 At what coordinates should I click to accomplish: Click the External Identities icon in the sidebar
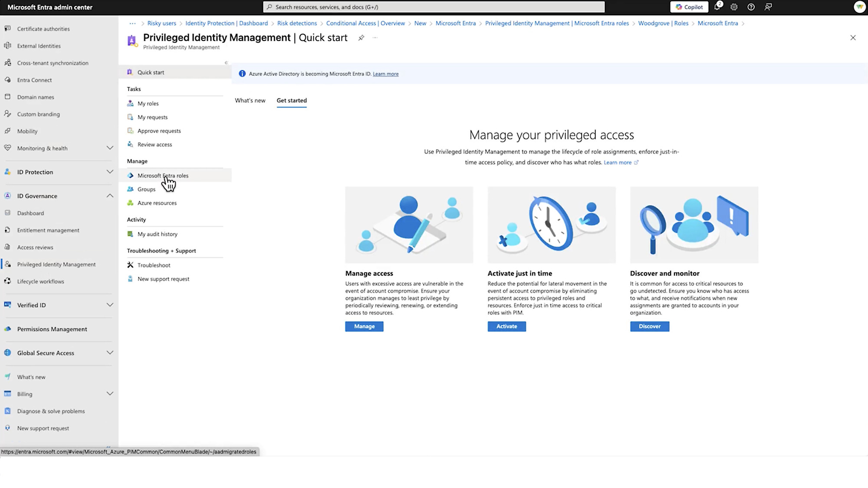[7, 46]
